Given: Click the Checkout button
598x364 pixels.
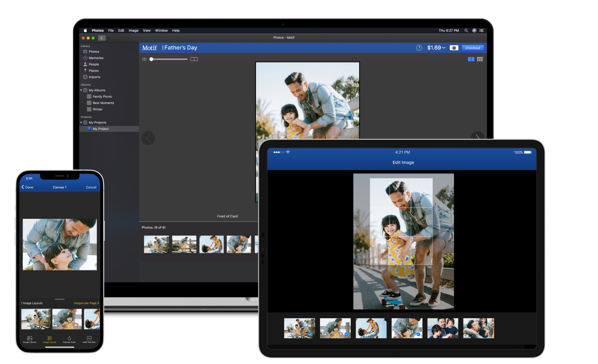Looking at the screenshot, I should click(x=473, y=48).
